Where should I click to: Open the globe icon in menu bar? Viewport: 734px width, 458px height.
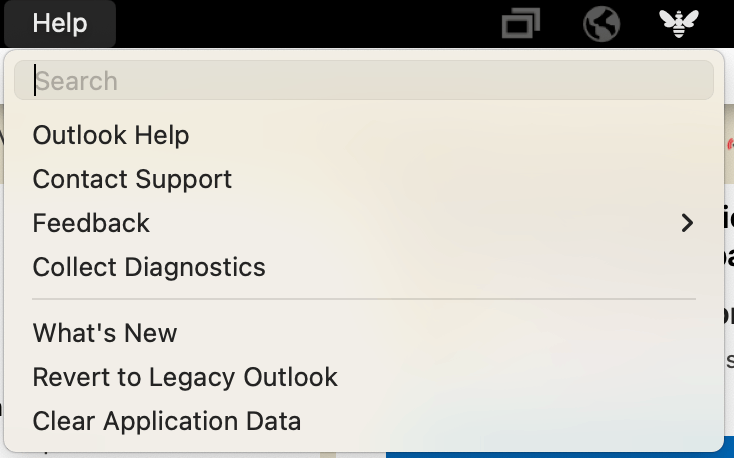(602, 23)
